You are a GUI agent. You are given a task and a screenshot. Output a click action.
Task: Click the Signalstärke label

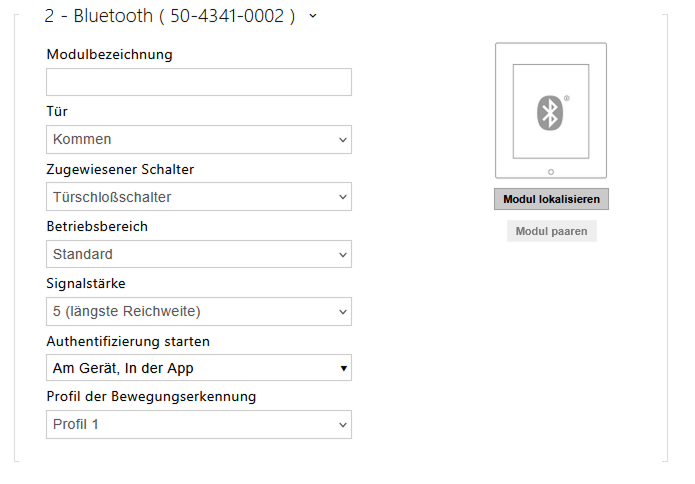pyautogui.click(x=89, y=284)
